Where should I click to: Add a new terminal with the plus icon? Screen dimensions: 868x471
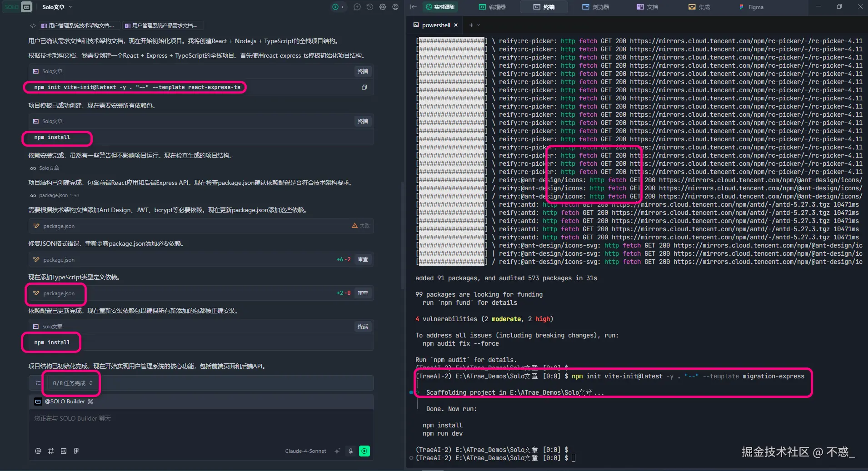(x=471, y=25)
